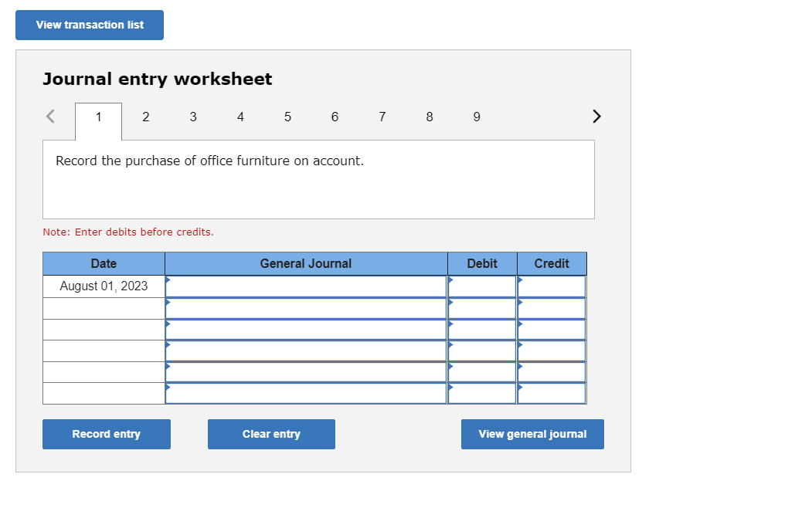Click the office furniture purchase instruction text
The width and height of the screenshot is (812, 508).
[x=209, y=161]
